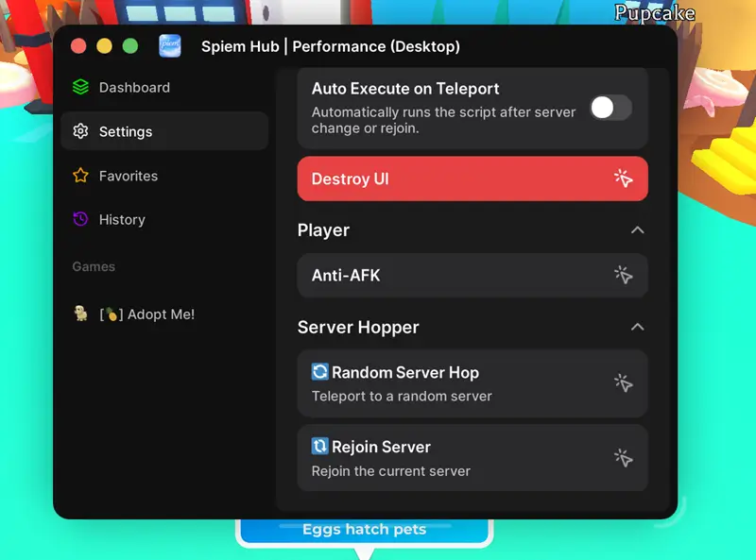Screen dimensions: 756x560
Task: Click the Adopt Me game icon
Action: pyautogui.click(x=80, y=314)
